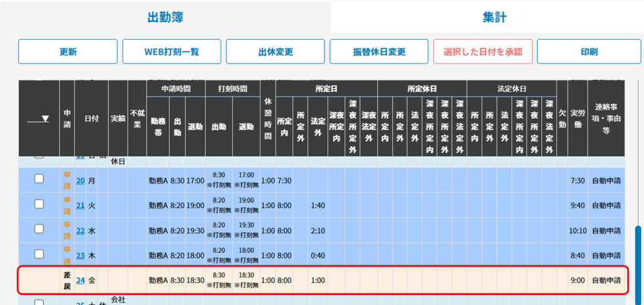Open date link 21 in the table
This screenshot has width=644, height=305.
(x=80, y=206)
